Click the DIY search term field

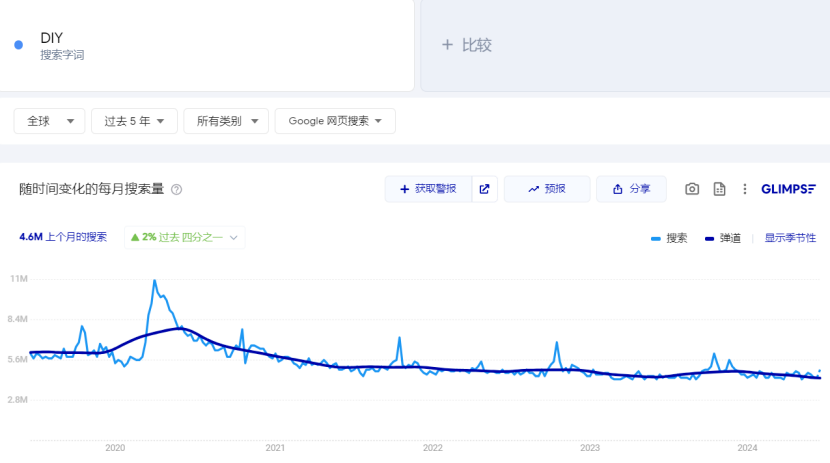coord(206,45)
